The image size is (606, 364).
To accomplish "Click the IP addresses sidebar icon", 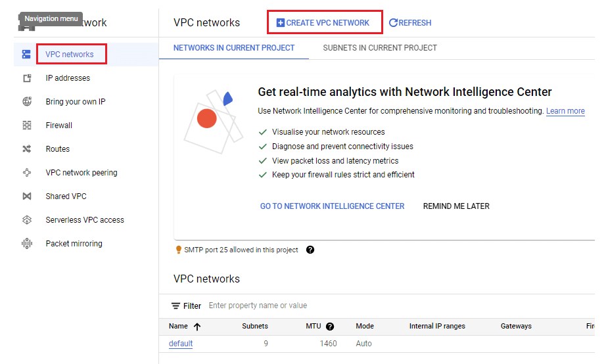I will (27, 78).
